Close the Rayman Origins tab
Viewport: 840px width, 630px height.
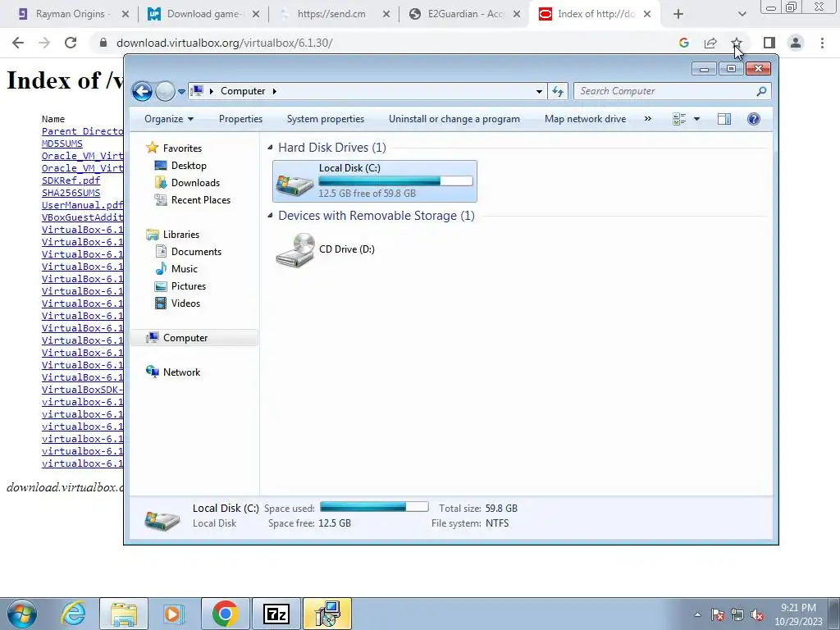click(x=126, y=14)
